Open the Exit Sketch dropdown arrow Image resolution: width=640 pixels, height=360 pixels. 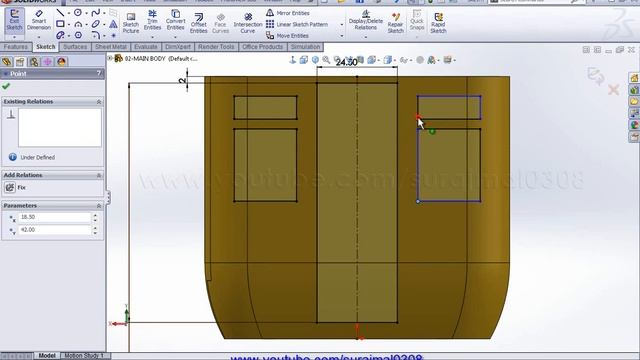coord(14,36)
